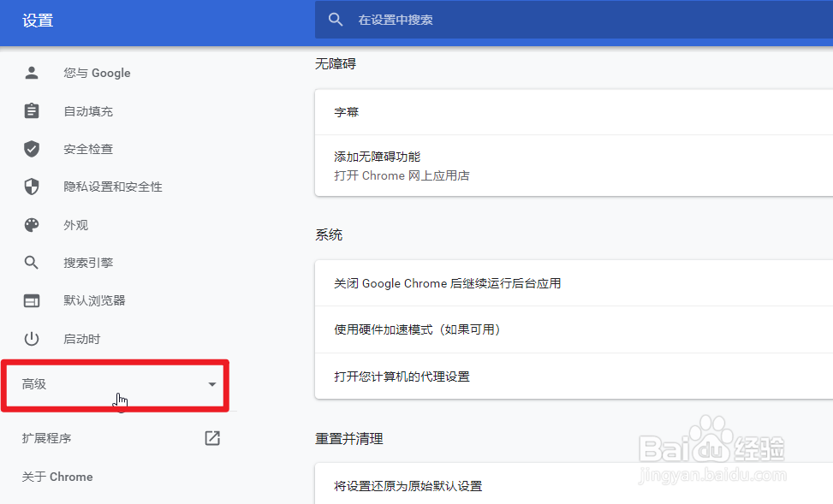Click the 自动填充 sidebar icon
This screenshot has height=504, width=833.
[x=32, y=110]
